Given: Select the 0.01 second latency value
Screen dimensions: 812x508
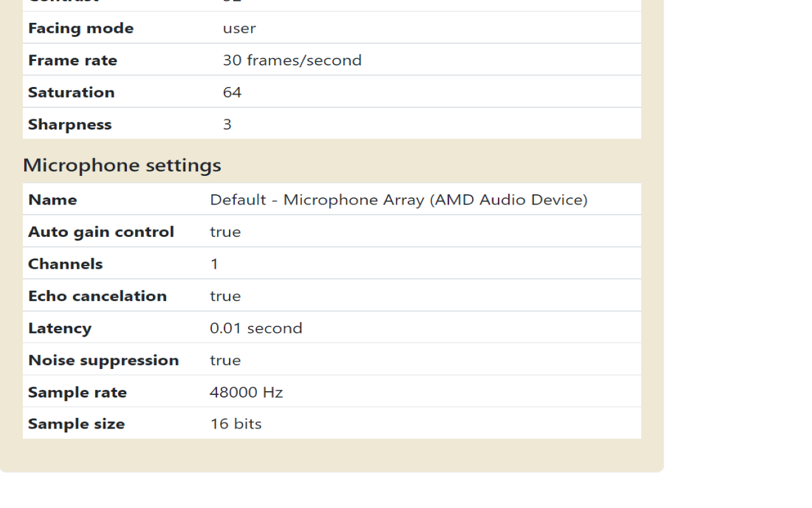Looking at the screenshot, I should click(x=256, y=328).
